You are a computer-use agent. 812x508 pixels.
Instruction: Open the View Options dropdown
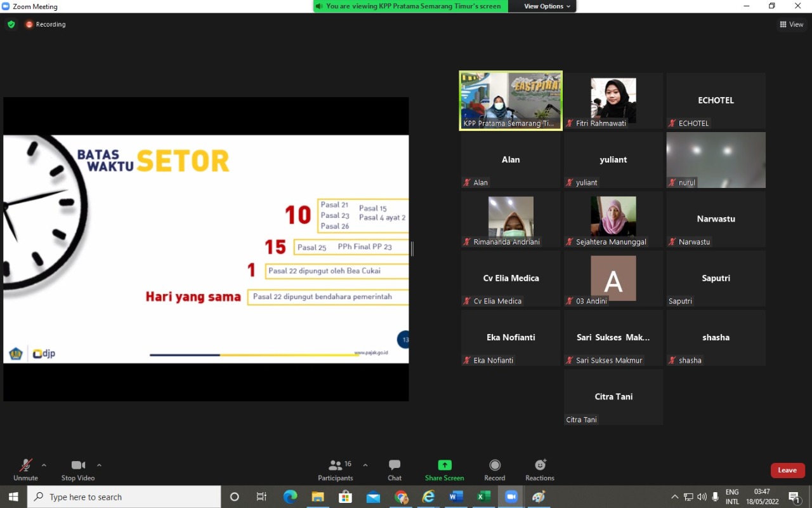(547, 6)
